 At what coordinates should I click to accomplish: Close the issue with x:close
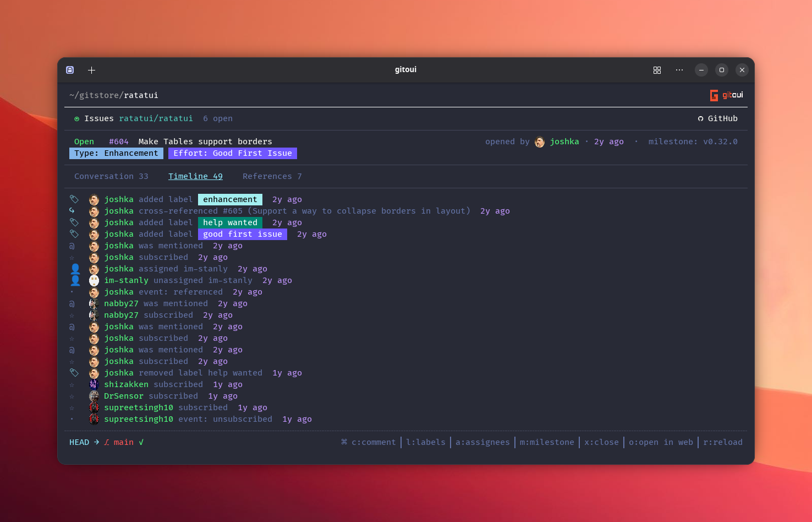coord(601,442)
